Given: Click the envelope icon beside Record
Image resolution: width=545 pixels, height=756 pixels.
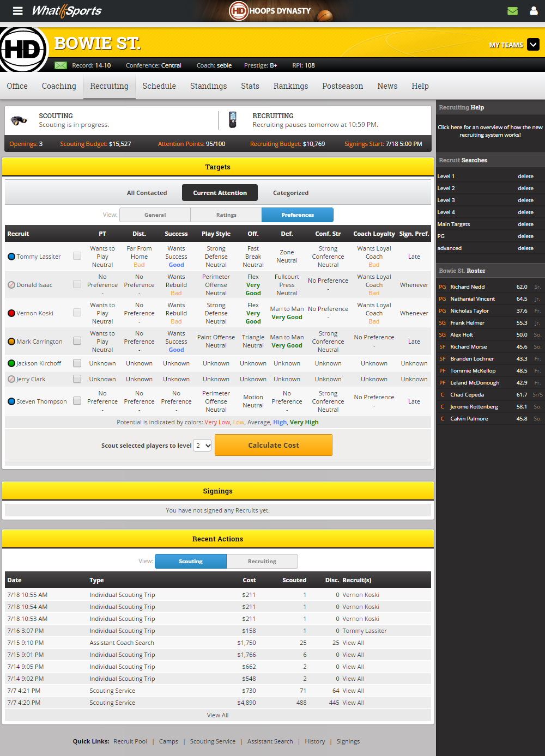Looking at the screenshot, I should (61, 65).
